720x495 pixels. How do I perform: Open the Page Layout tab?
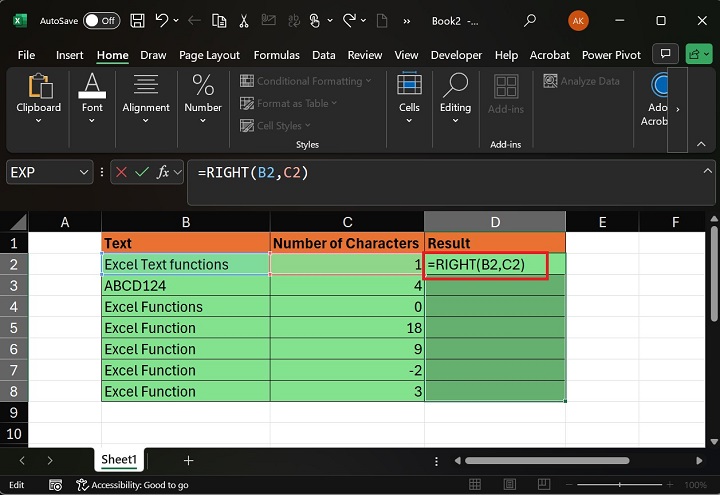point(209,55)
